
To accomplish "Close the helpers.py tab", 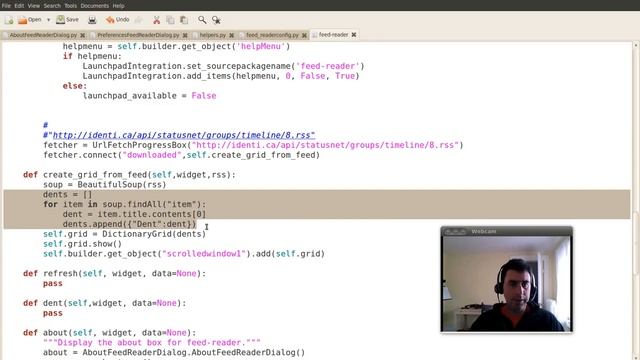I will click(231, 35).
